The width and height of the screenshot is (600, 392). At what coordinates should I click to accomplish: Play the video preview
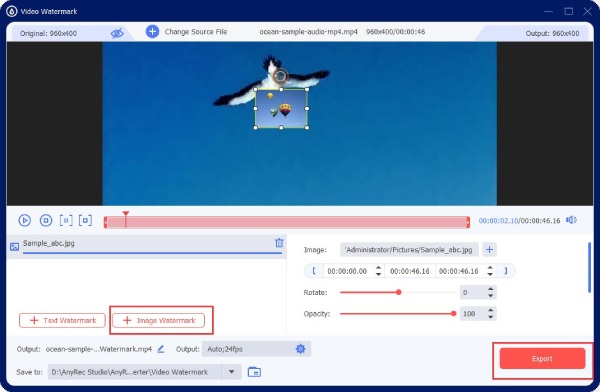24,220
